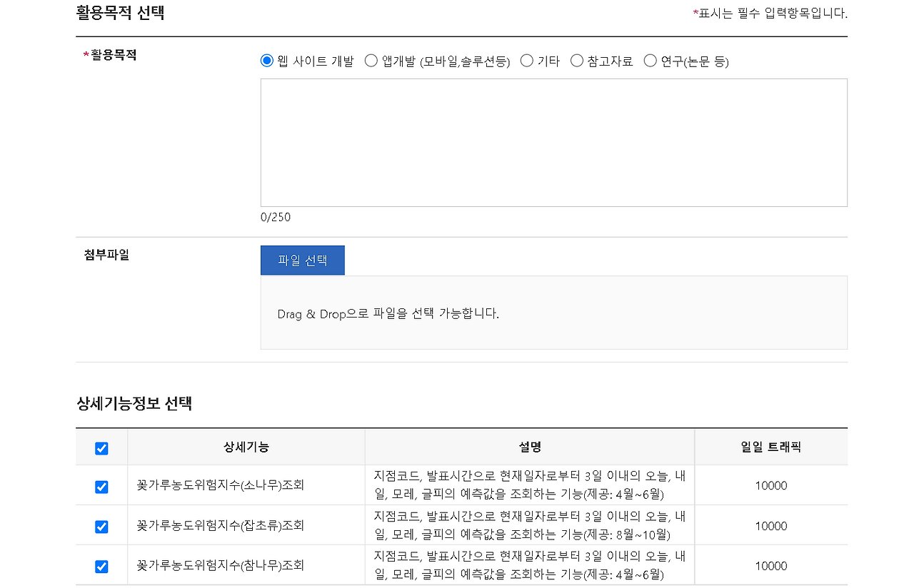Click the 일일 트래픽 column header
The image size is (914, 588).
coord(770,448)
